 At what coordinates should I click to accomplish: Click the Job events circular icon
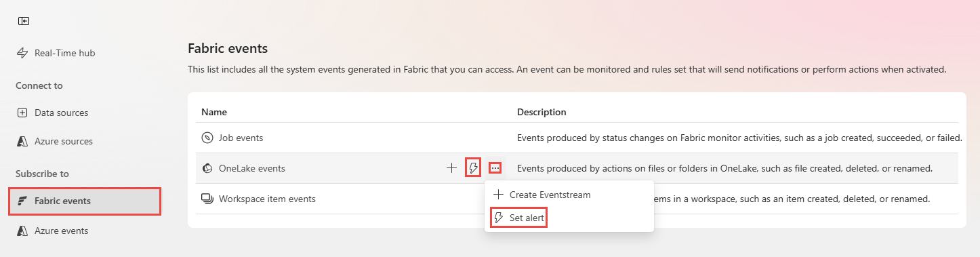207,138
